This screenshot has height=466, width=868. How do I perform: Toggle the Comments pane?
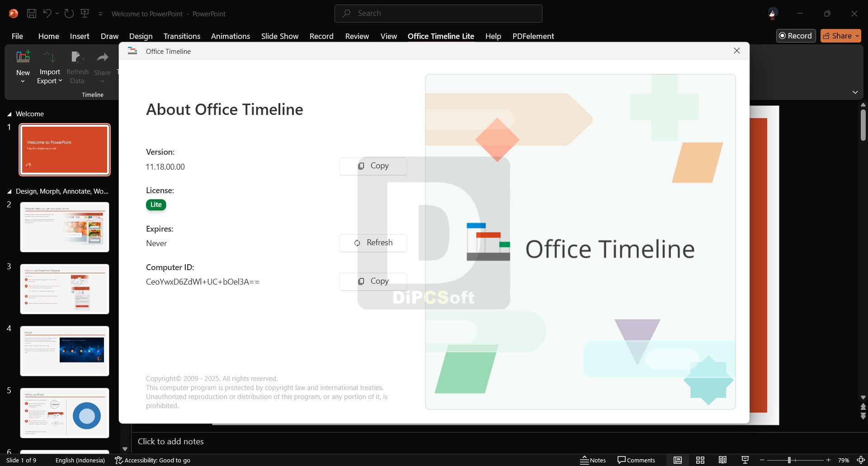(x=636, y=460)
